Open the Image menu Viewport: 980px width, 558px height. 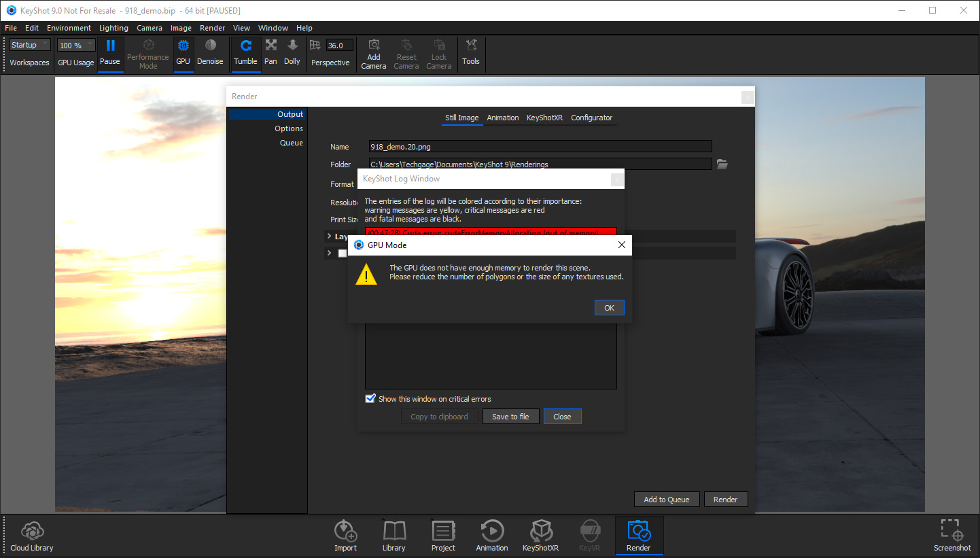(181, 28)
